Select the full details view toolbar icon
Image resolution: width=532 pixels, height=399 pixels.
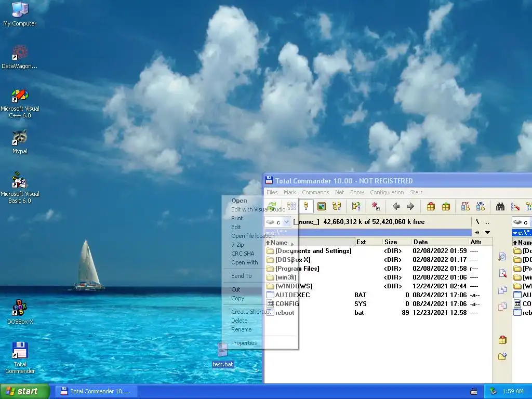pos(306,206)
